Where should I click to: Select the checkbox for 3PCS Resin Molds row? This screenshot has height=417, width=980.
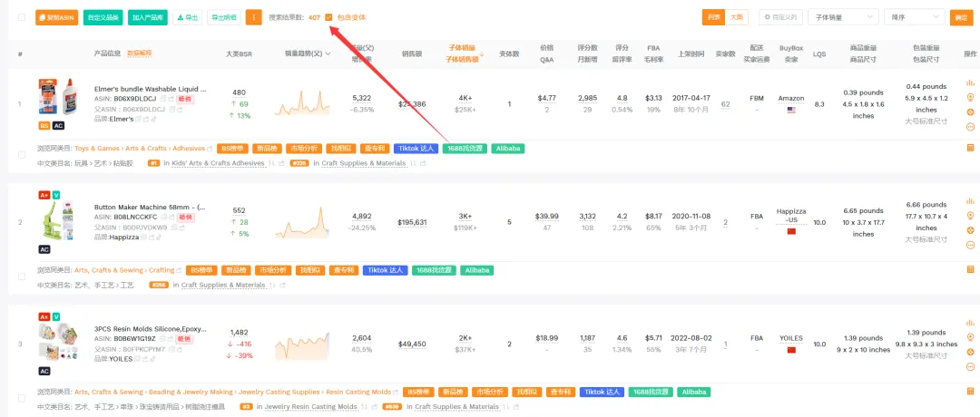click(x=22, y=398)
